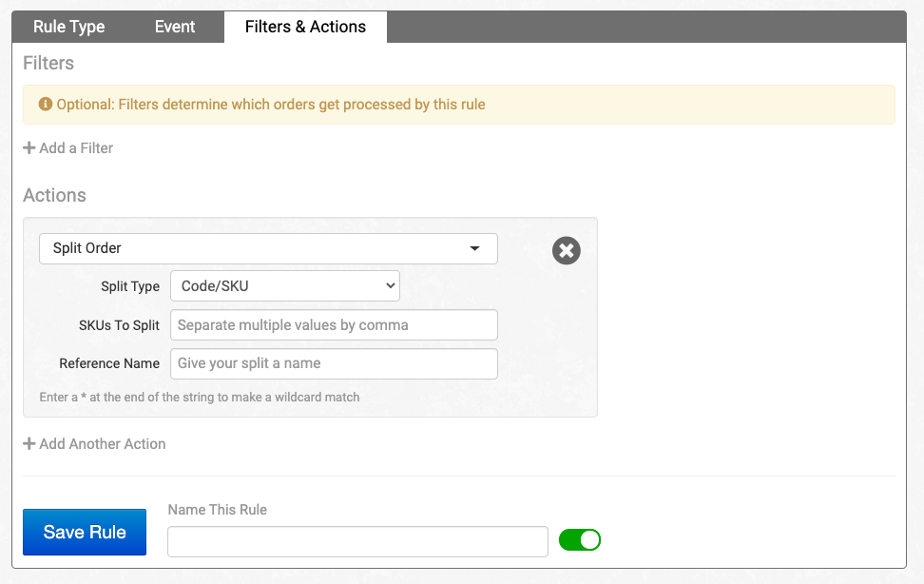Click the Actions section heading
This screenshot has height=584, width=924.
[54, 195]
